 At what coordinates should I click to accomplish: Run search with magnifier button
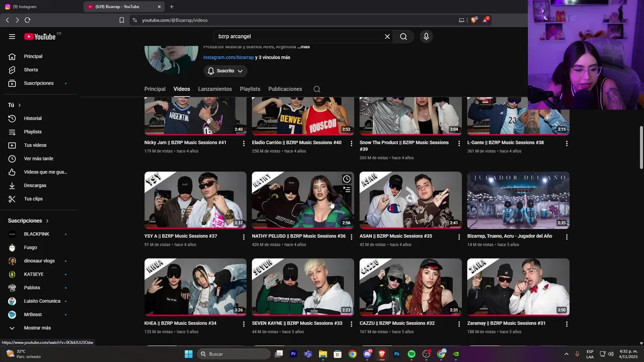tap(404, 36)
